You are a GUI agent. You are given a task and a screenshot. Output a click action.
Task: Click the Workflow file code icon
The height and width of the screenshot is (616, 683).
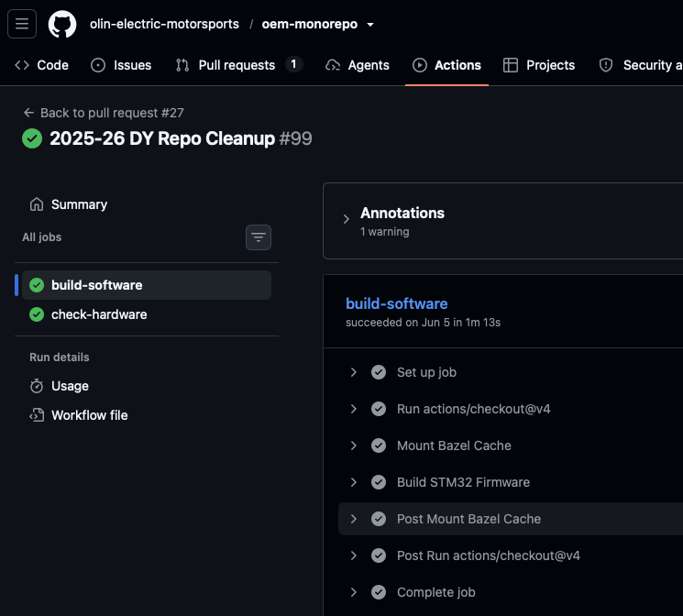37,415
